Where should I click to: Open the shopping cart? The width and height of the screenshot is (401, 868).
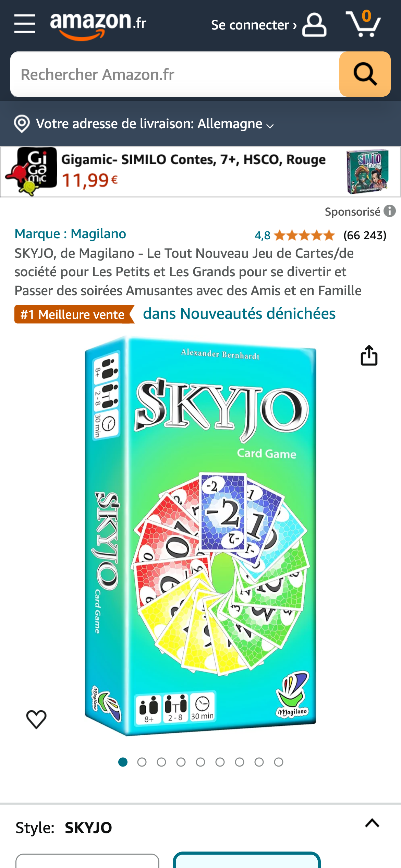tap(363, 23)
